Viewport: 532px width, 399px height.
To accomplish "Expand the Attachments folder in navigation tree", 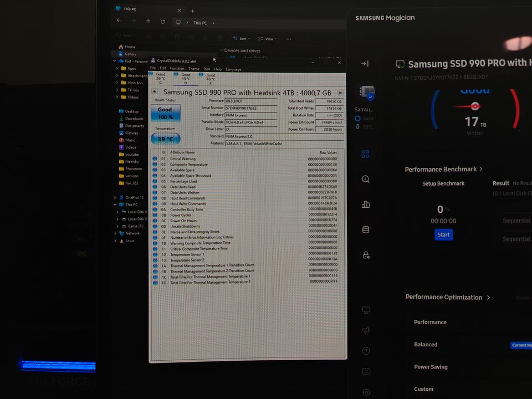I will click(x=117, y=75).
